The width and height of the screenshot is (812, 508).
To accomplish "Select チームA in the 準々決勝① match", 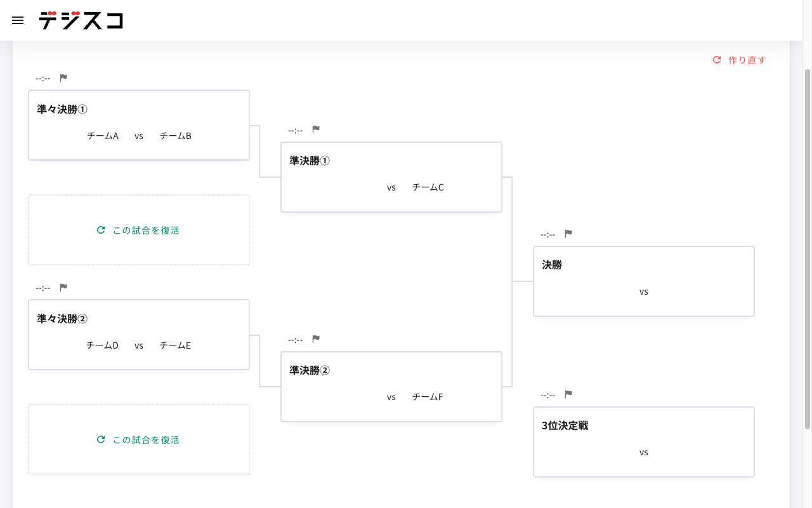I will coord(103,135).
